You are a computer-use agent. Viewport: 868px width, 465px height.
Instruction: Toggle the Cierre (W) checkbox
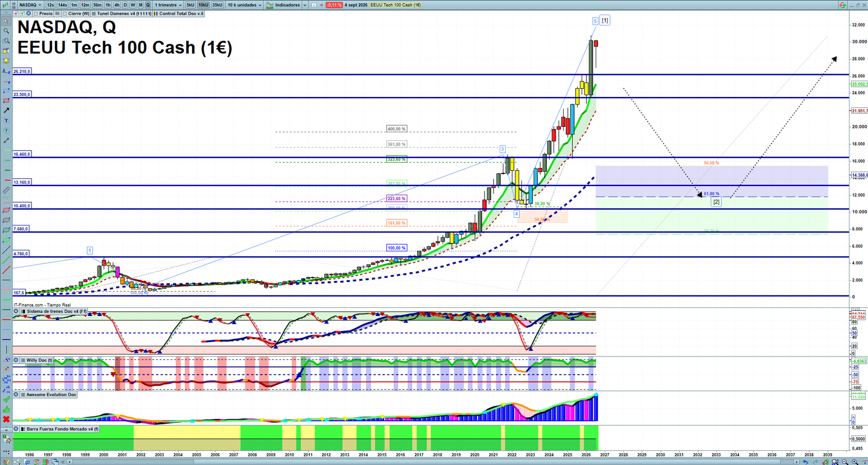click(x=65, y=14)
